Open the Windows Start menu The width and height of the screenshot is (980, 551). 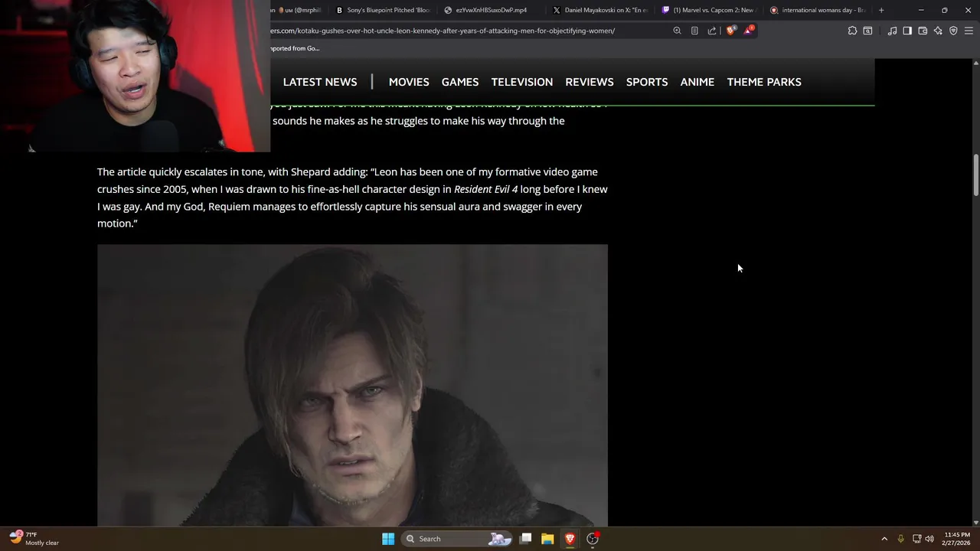tap(388, 539)
